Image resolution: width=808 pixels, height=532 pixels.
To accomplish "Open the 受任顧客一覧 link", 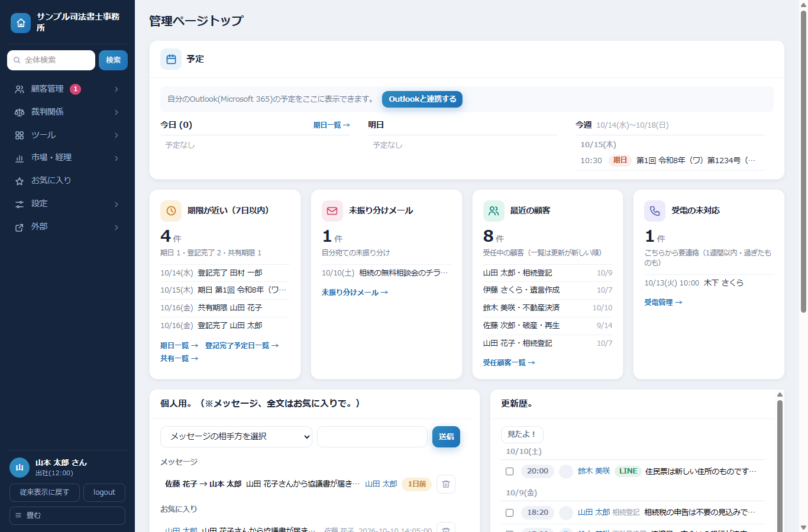I will pyautogui.click(x=509, y=363).
